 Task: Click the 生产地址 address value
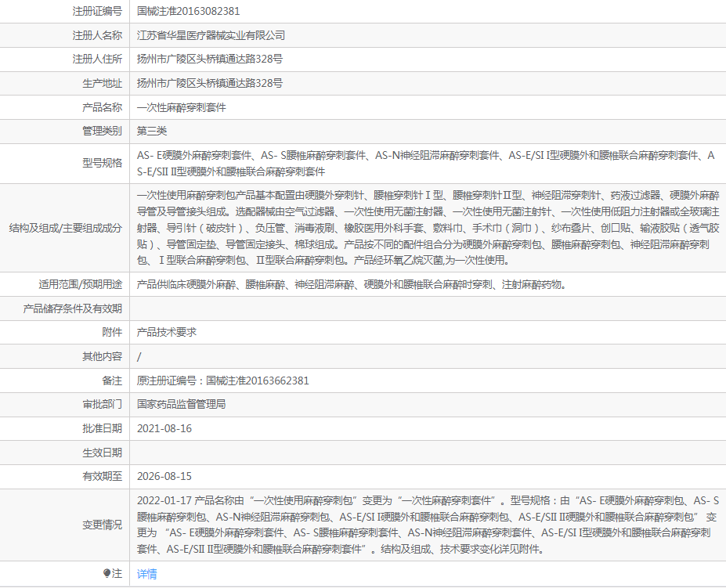click(210, 83)
